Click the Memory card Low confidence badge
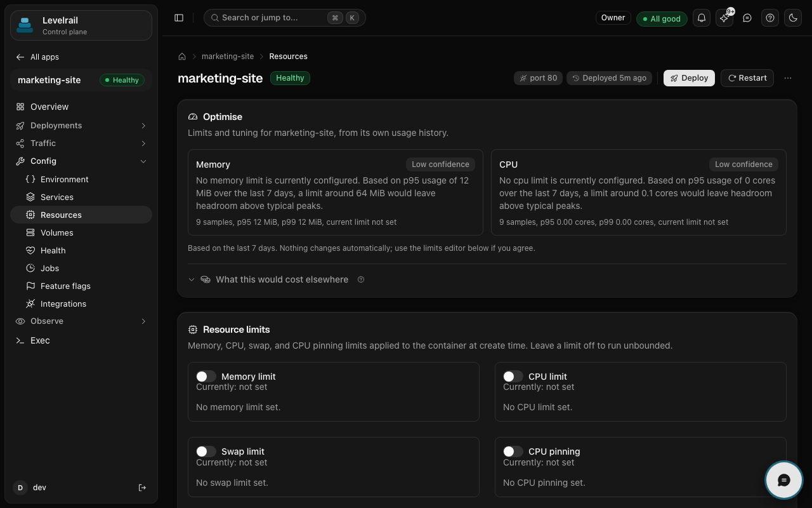 440,164
